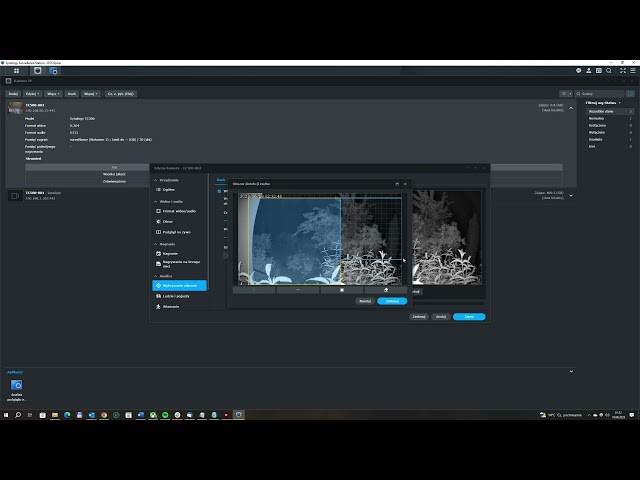640x480 pixels.
Task: Open the notifications speech bubble icon
Action: click(x=578, y=71)
